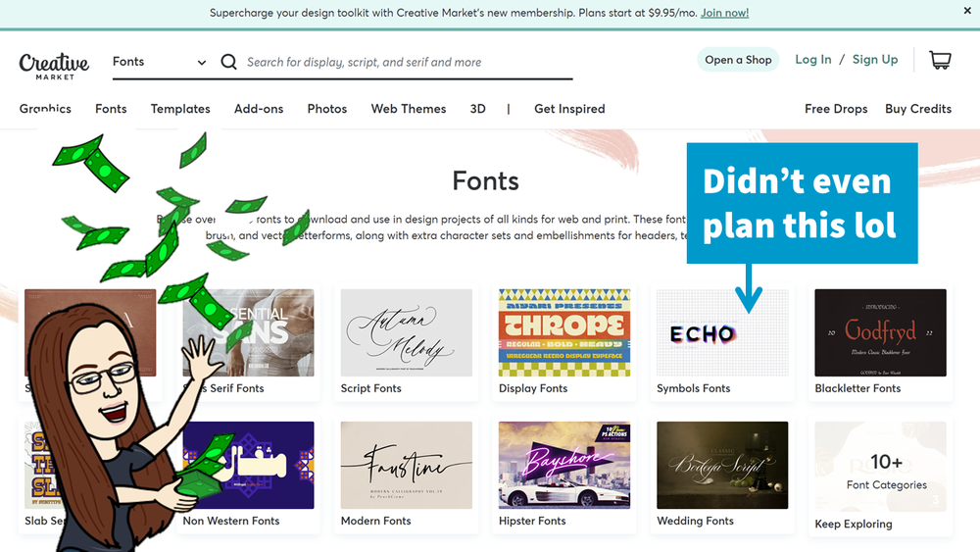The height and width of the screenshot is (552, 980).
Task: Open Symbols Fonts thumbnail (Echo)
Action: 722,332
